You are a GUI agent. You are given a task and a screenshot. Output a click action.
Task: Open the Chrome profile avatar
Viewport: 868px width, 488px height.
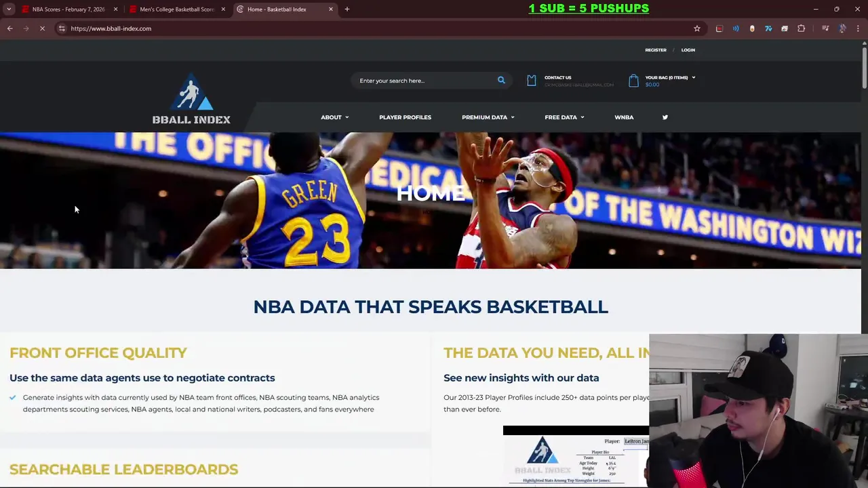tap(842, 28)
